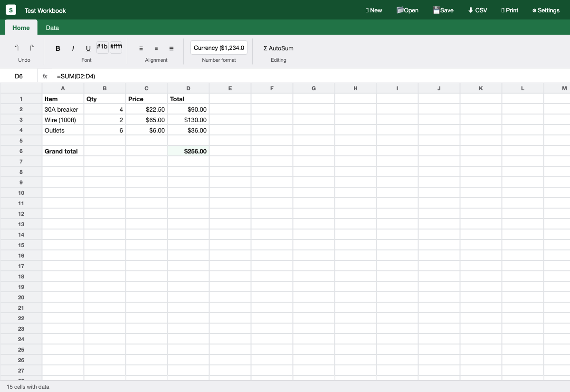
Task: Open the Currency number format dropdown
Action: point(219,48)
